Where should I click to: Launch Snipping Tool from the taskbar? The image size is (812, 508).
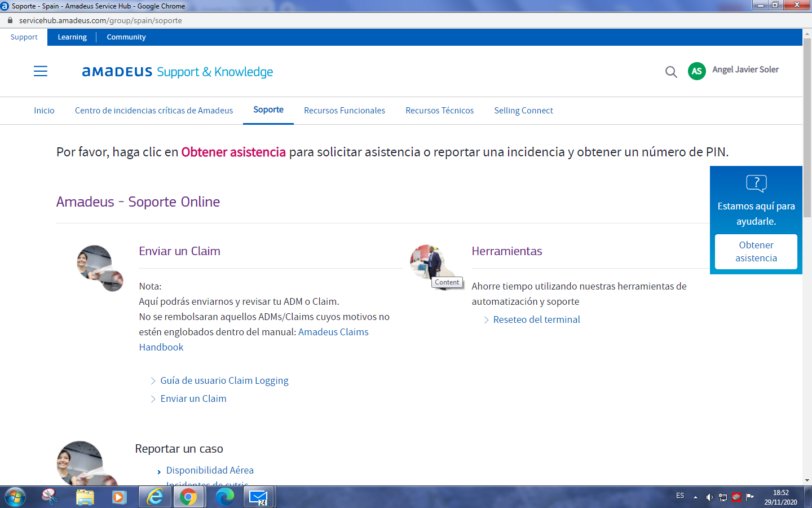(50, 497)
